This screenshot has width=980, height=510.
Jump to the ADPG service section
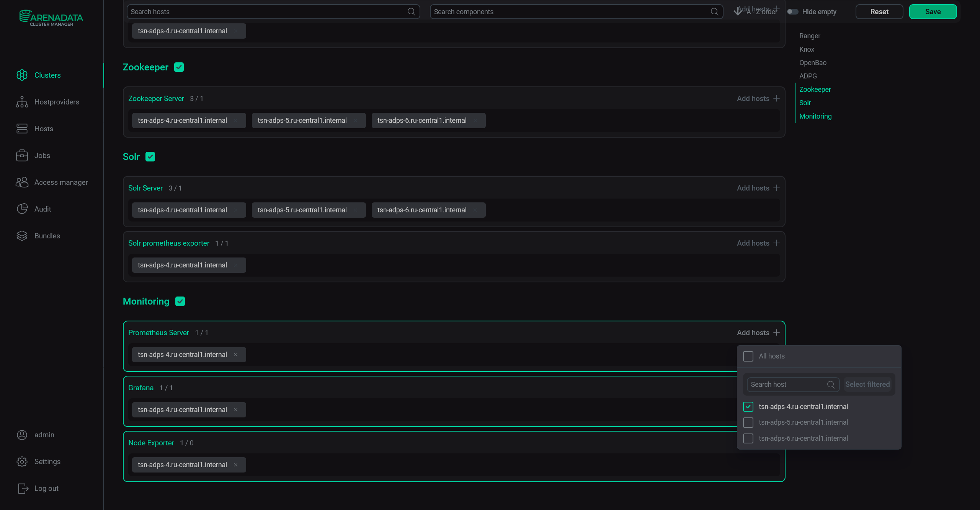pos(808,76)
